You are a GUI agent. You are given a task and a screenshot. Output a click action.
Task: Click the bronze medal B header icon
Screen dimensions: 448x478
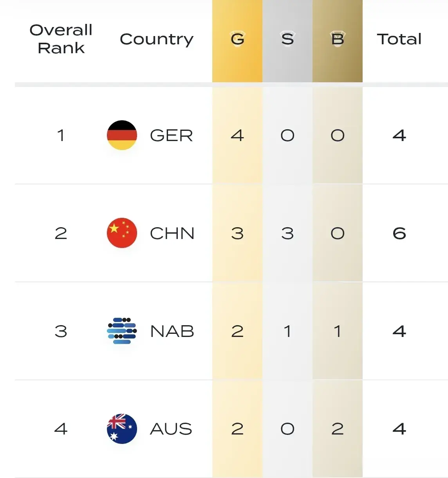pos(338,39)
